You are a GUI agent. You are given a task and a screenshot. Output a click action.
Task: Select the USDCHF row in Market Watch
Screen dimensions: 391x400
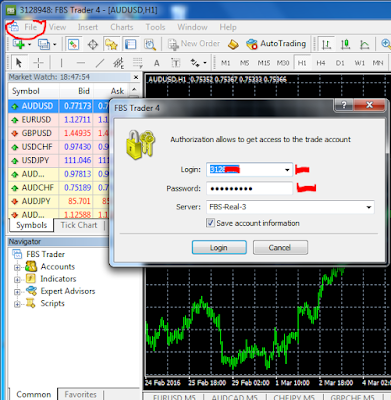tap(59, 147)
